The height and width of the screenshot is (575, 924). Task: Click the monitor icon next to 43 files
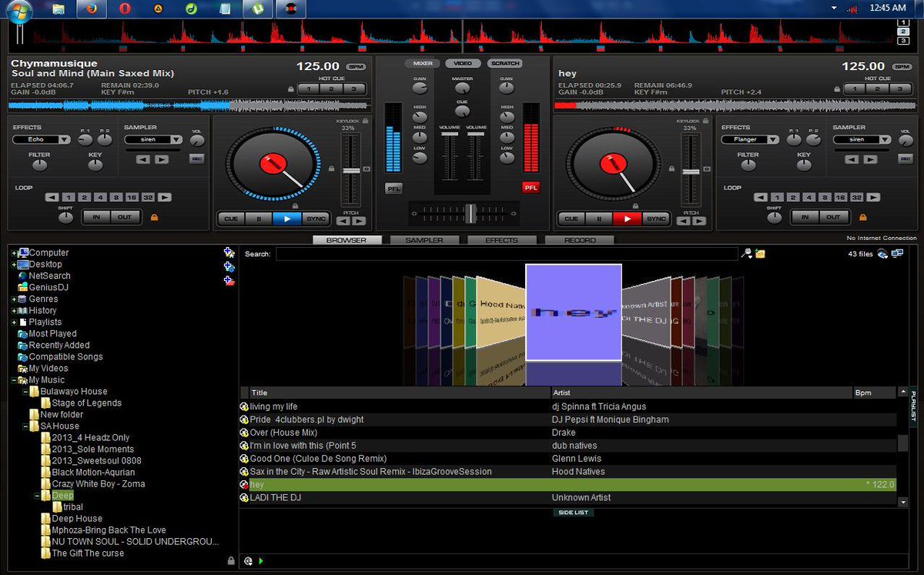click(897, 253)
